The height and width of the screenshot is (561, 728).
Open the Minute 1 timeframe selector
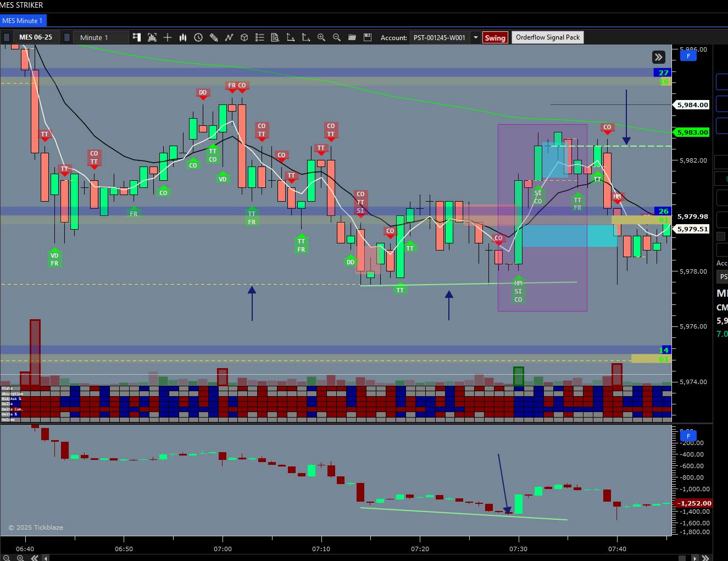coord(102,37)
